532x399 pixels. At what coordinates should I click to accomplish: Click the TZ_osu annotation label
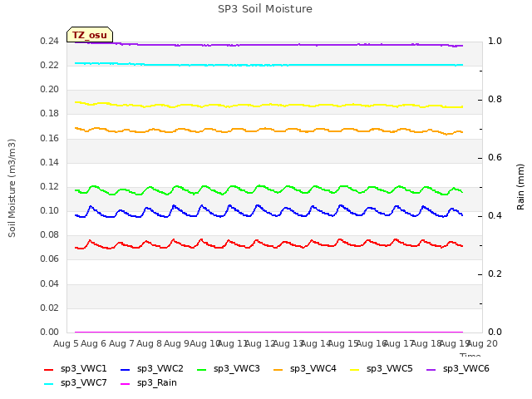(90, 35)
